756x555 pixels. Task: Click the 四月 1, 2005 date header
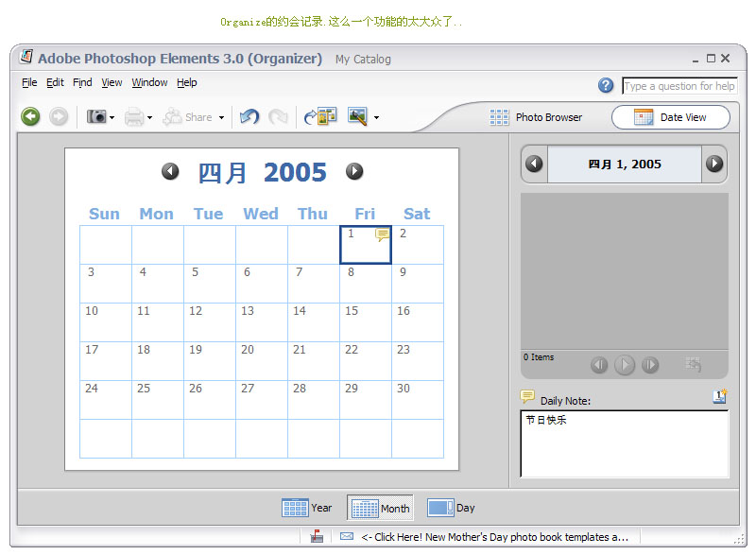pyautogui.click(x=625, y=165)
